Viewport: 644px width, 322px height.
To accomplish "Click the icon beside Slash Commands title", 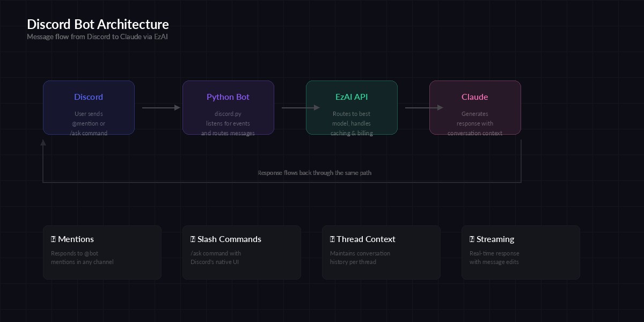I will pyautogui.click(x=193, y=239).
